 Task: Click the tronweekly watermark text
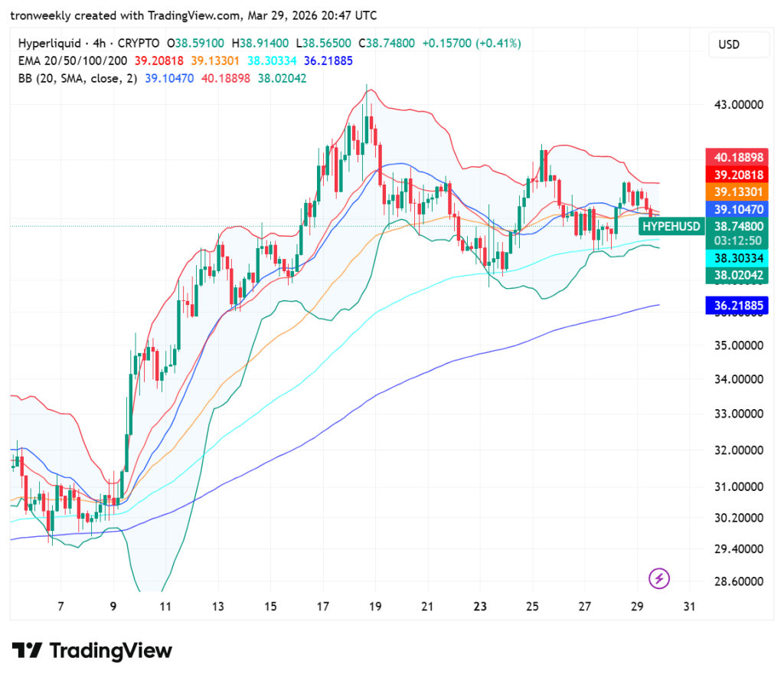click(38, 15)
